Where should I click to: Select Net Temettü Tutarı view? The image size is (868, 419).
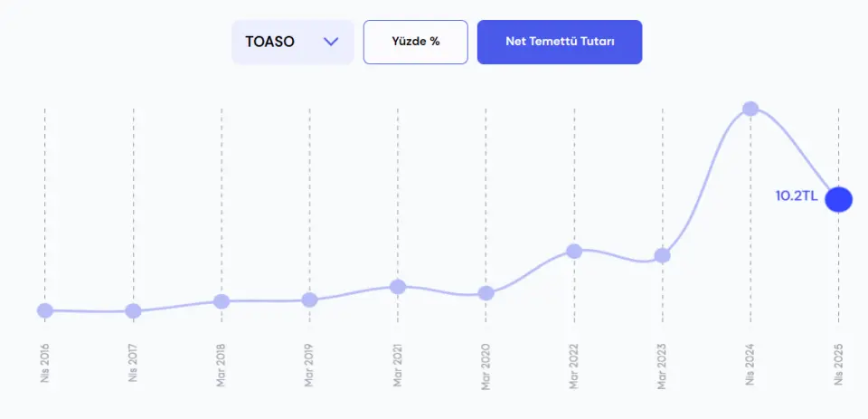click(560, 43)
